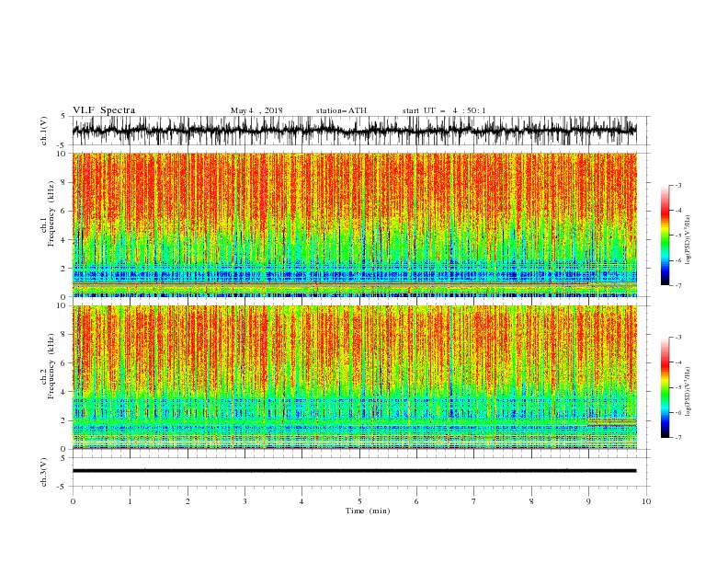
Task: Click the ch.1 voltage waveform trace
Action: click(x=354, y=131)
